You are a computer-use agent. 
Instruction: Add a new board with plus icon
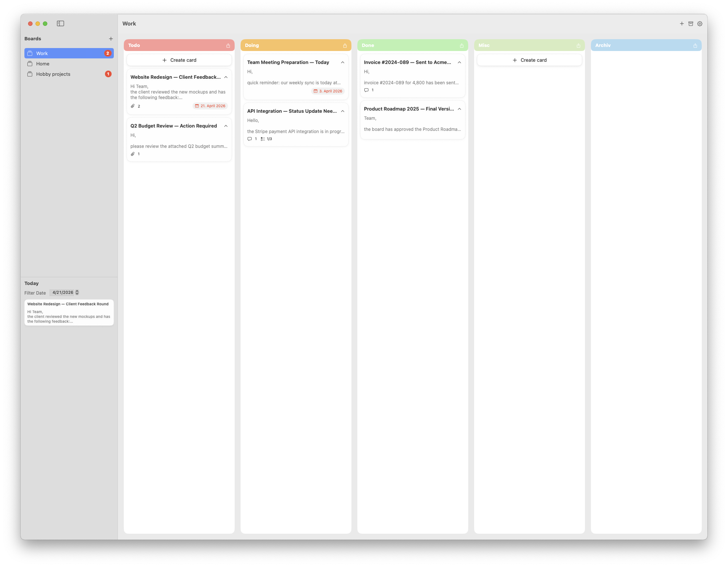click(111, 39)
